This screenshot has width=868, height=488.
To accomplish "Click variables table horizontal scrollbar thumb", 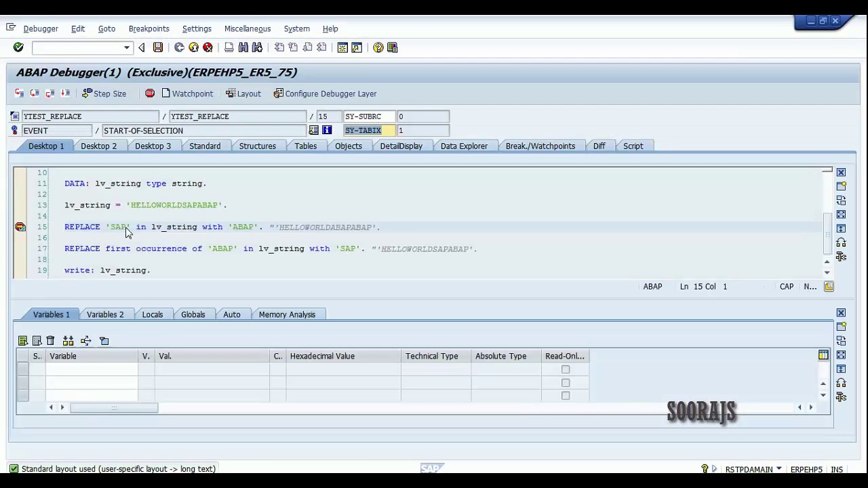I will click(x=114, y=407).
